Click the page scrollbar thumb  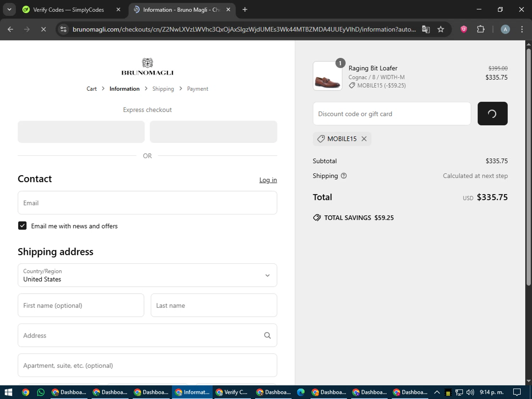point(528,167)
